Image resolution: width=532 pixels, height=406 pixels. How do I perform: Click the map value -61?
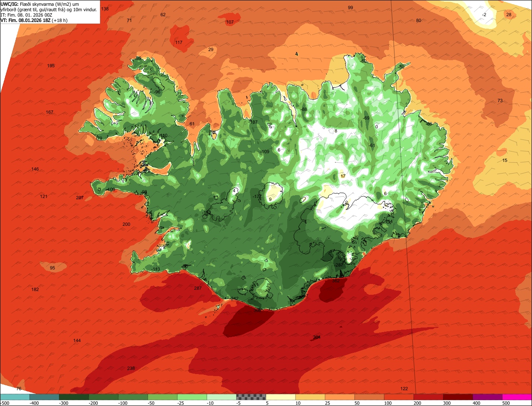(x=372, y=145)
